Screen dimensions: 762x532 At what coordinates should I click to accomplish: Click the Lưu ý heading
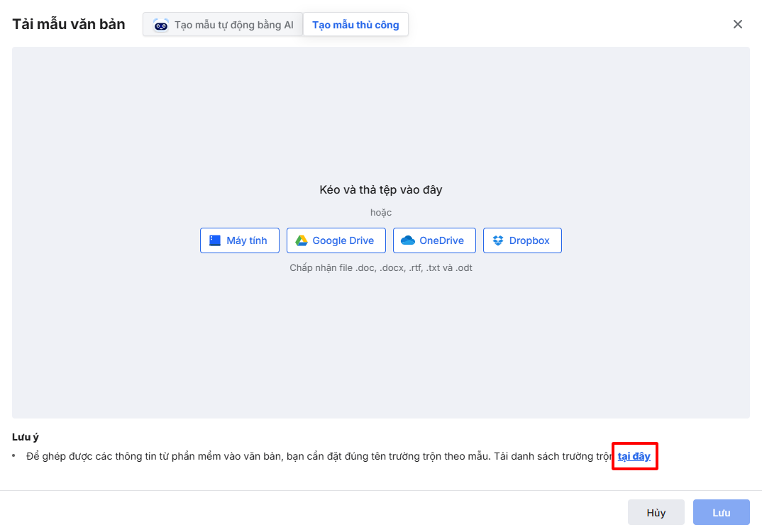tap(26, 437)
